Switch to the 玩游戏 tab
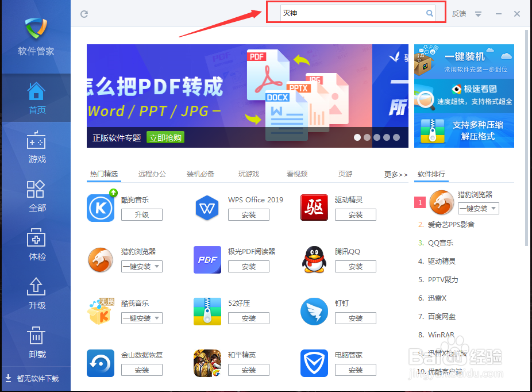Image resolution: width=532 pixels, height=392 pixels. (249, 174)
